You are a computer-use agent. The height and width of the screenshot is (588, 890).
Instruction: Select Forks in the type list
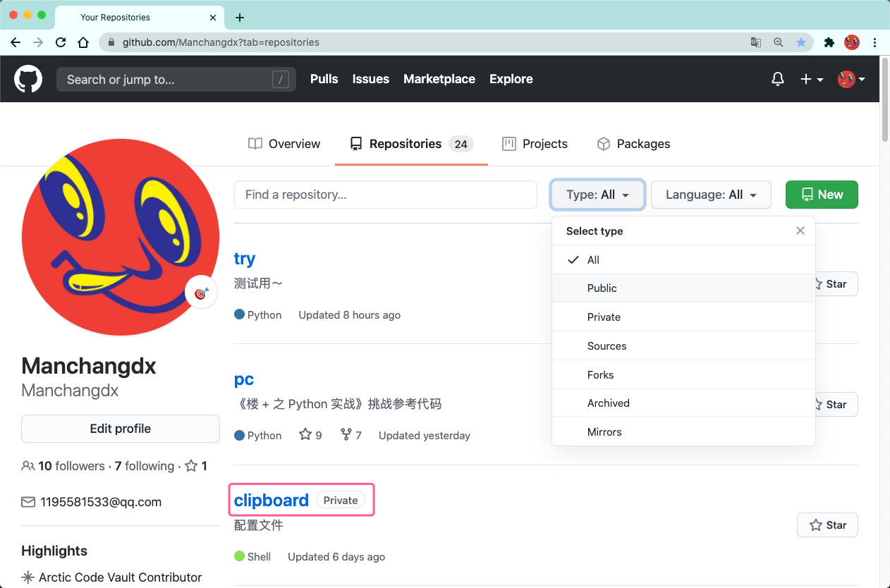click(x=683, y=375)
